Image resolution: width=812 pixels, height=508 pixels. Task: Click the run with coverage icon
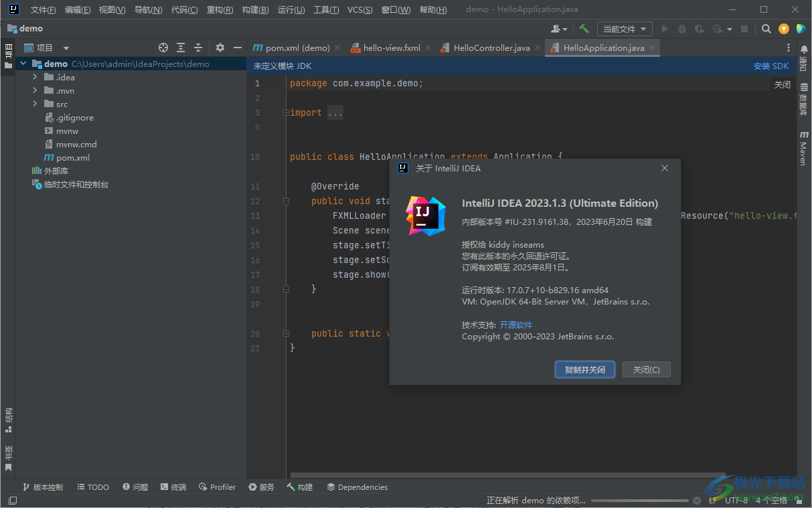[700, 29]
